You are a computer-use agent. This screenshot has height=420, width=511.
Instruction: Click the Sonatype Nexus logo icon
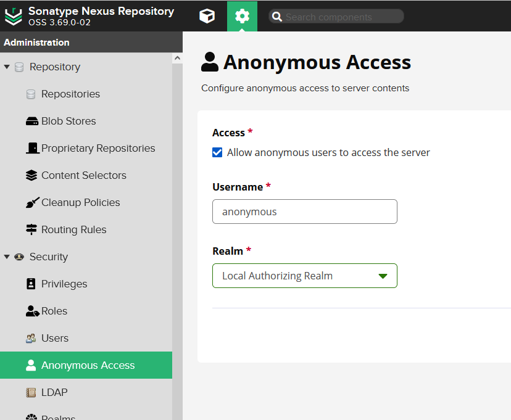[x=13, y=16]
